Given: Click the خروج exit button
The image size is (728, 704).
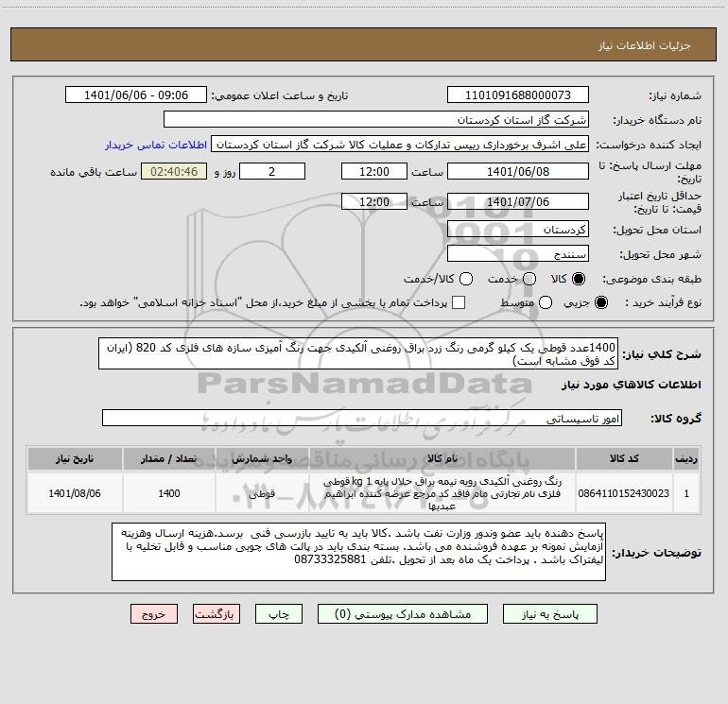Looking at the screenshot, I should pyautogui.click(x=154, y=614).
